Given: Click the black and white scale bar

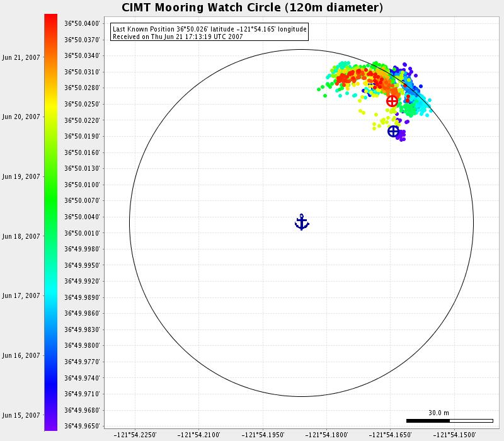Looking at the screenshot, I should point(449,420).
